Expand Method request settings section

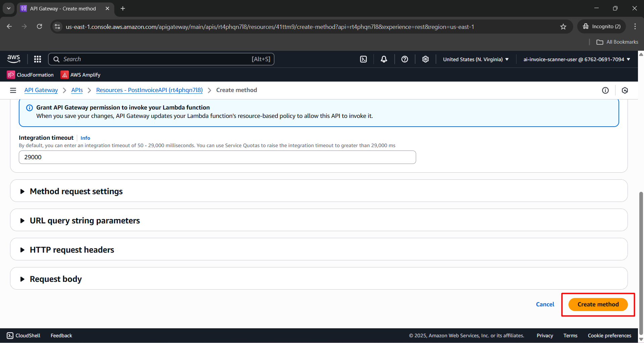[76, 191]
